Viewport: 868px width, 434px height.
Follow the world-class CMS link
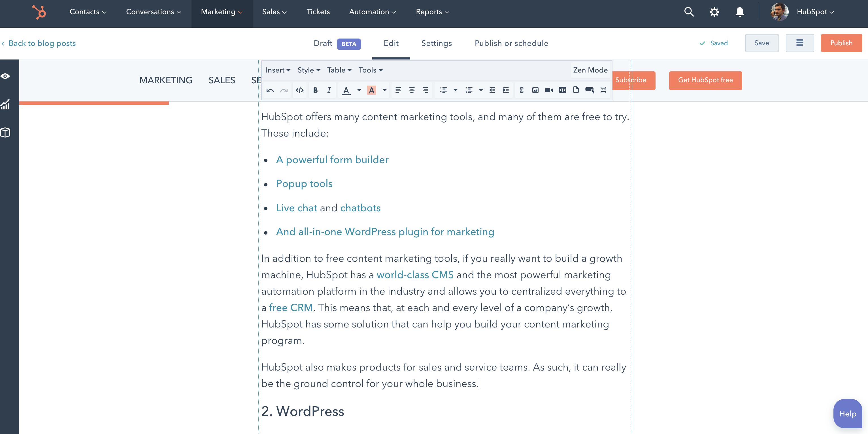(415, 275)
